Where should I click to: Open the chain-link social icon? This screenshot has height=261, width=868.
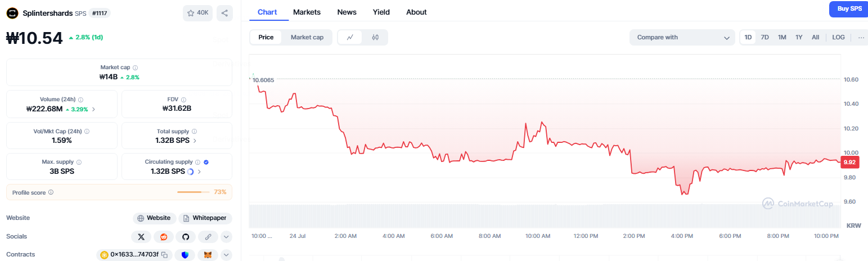pos(208,237)
